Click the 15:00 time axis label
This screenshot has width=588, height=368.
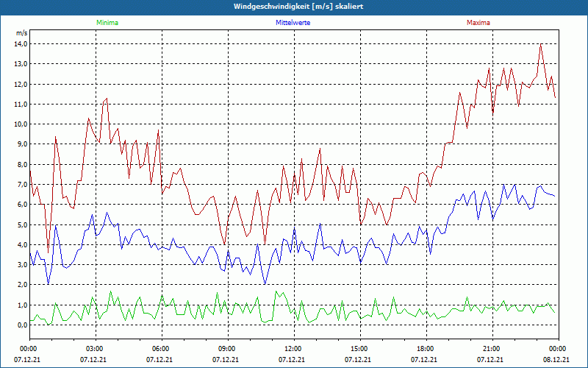359,349
